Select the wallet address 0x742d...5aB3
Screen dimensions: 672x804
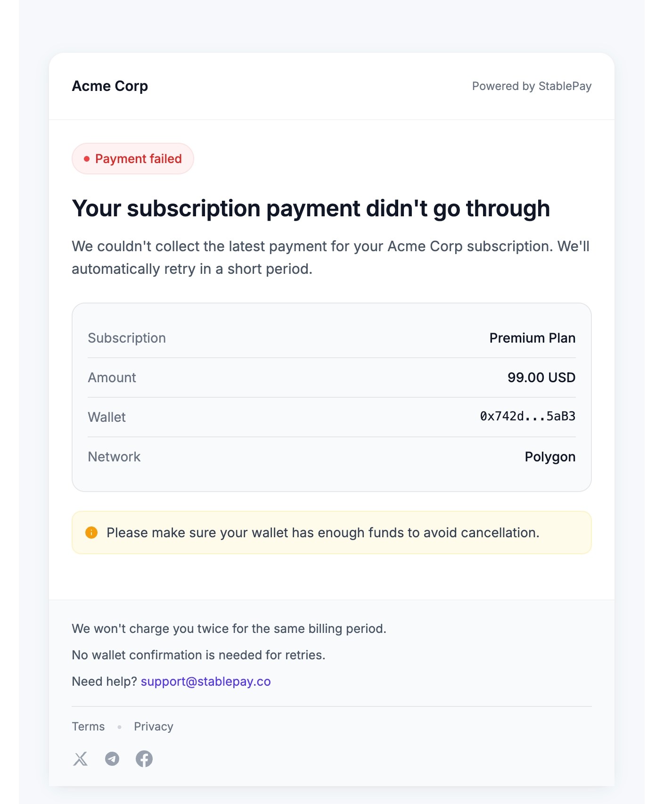[527, 417]
